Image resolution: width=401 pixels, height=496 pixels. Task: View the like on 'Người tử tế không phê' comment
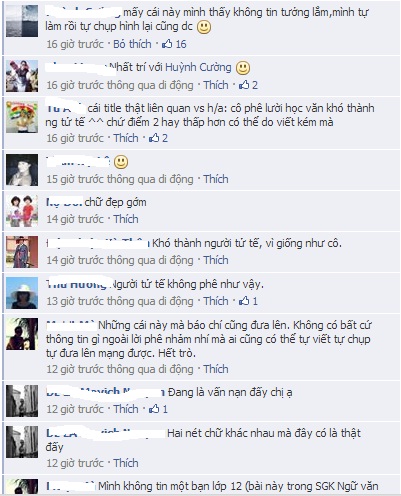coord(248,301)
